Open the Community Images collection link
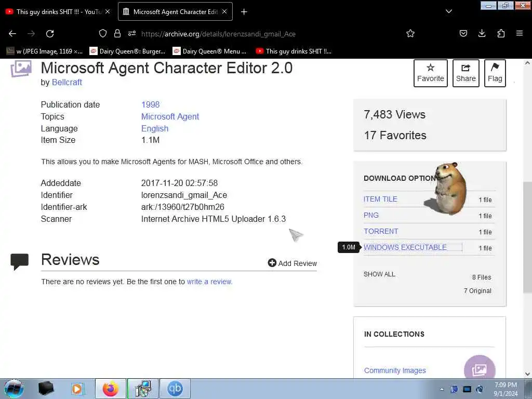This screenshot has height=399, width=532. [395, 370]
